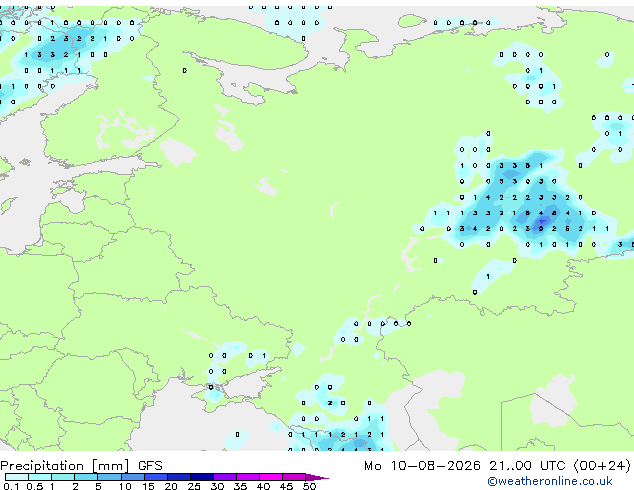634x490 pixels.
Task: Click the 1–2 mm legend color swatch
Action: pyautogui.click(x=63, y=477)
